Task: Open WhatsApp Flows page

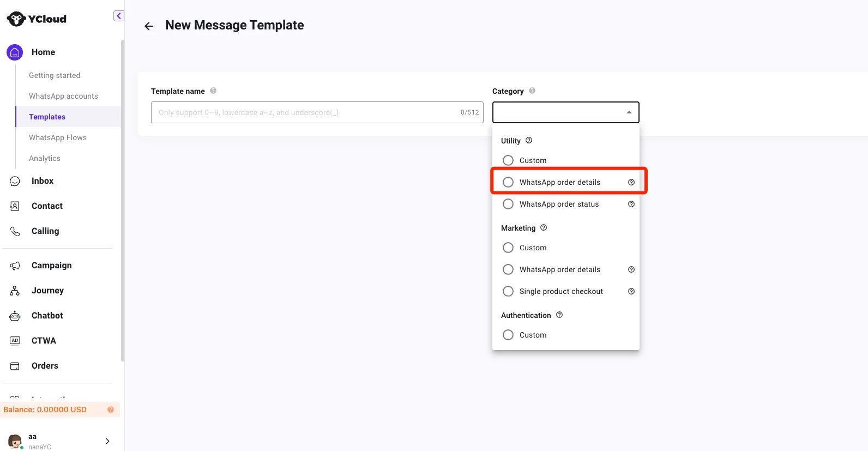Action: pyautogui.click(x=58, y=137)
